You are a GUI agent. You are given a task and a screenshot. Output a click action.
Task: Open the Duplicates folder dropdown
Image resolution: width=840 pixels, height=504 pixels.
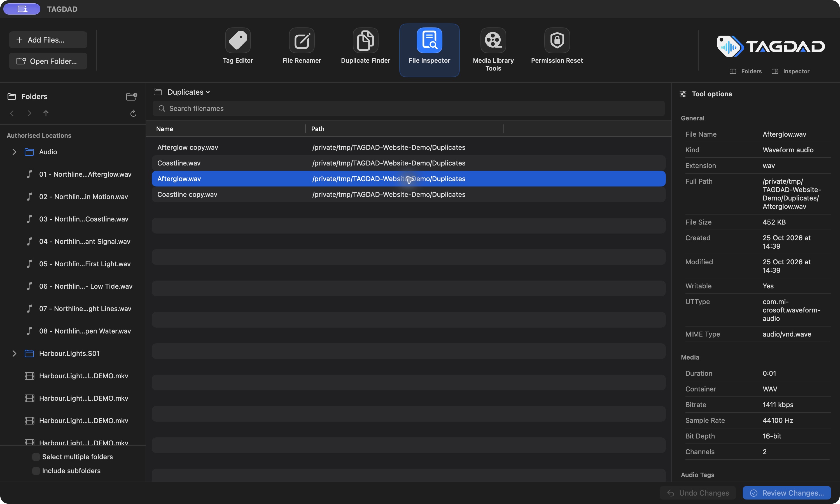(188, 92)
